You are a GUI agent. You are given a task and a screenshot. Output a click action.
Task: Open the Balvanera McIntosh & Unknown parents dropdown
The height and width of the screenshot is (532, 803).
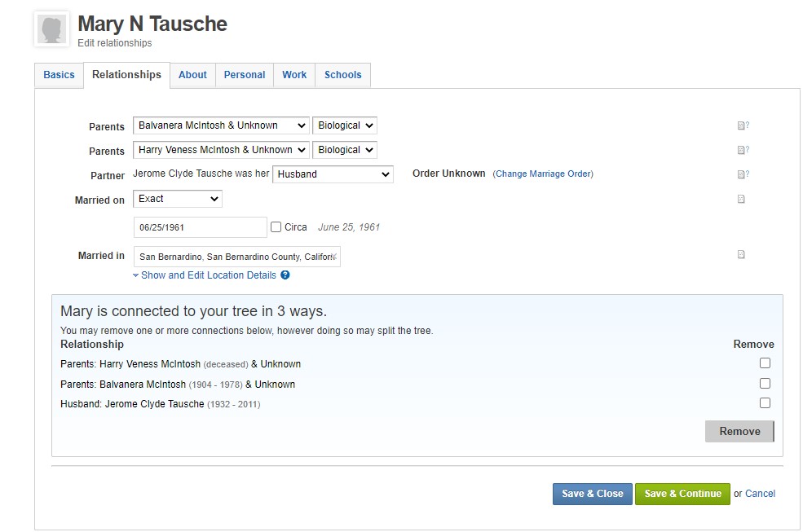pyautogui.click(x=221, y=125)
